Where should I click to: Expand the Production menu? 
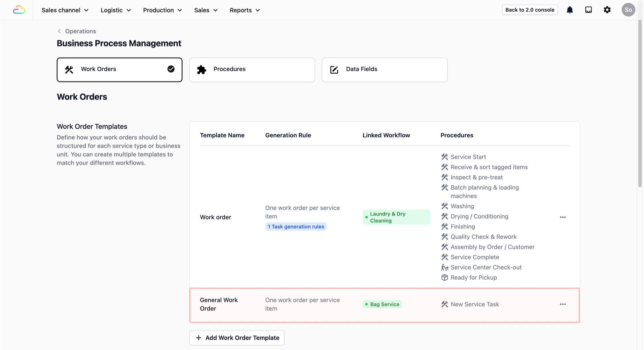(x=162, y=10)
